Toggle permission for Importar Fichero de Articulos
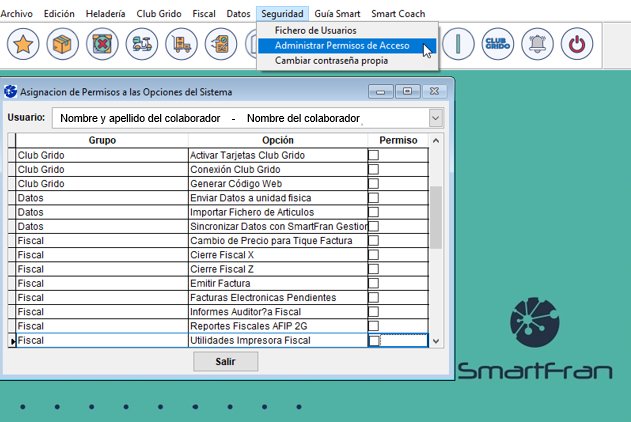Viewport: 631px width, 422px height. tap(374, 213)
